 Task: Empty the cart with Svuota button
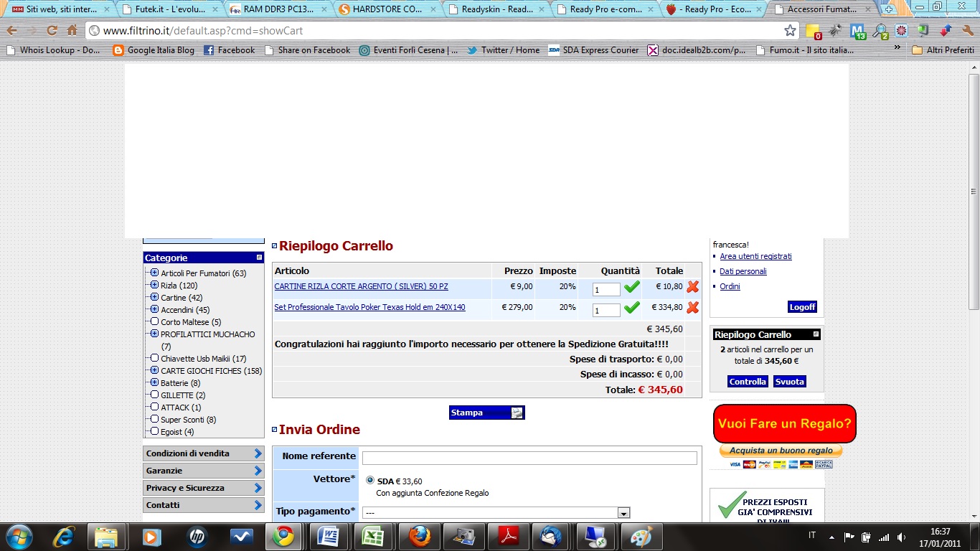point(789,382)
